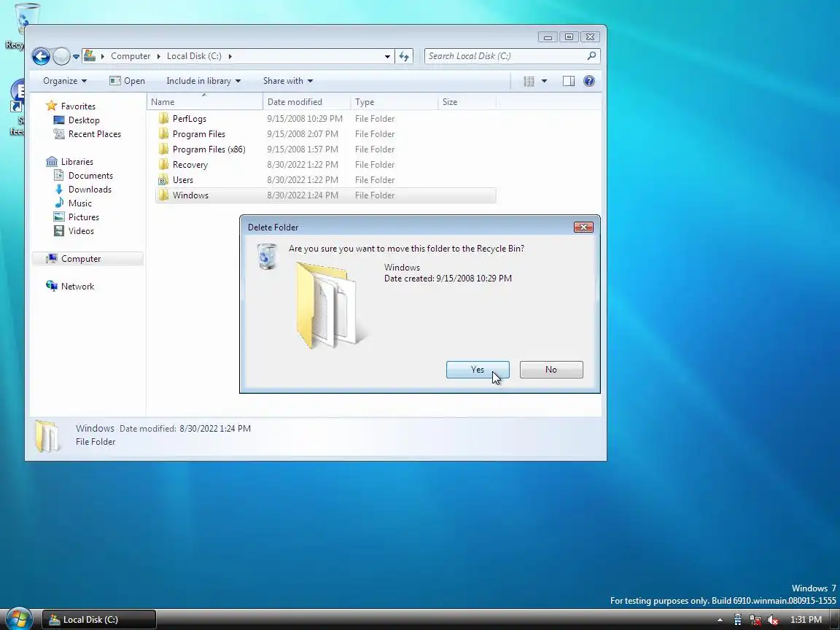840x630 pixels.
Task: Open Help via the blue question icon
Action: [x=588, y=81]
